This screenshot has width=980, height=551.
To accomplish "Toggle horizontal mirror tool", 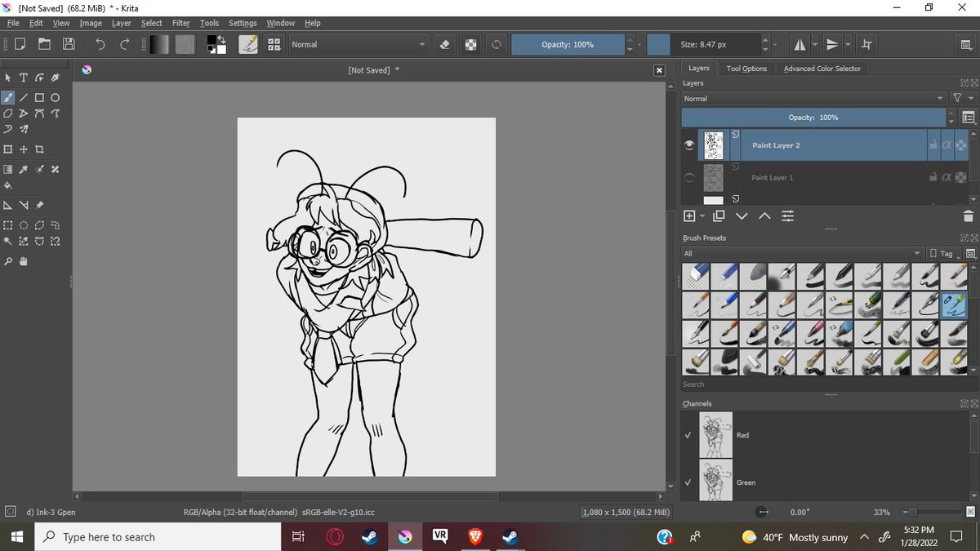I will click(800, 44).
